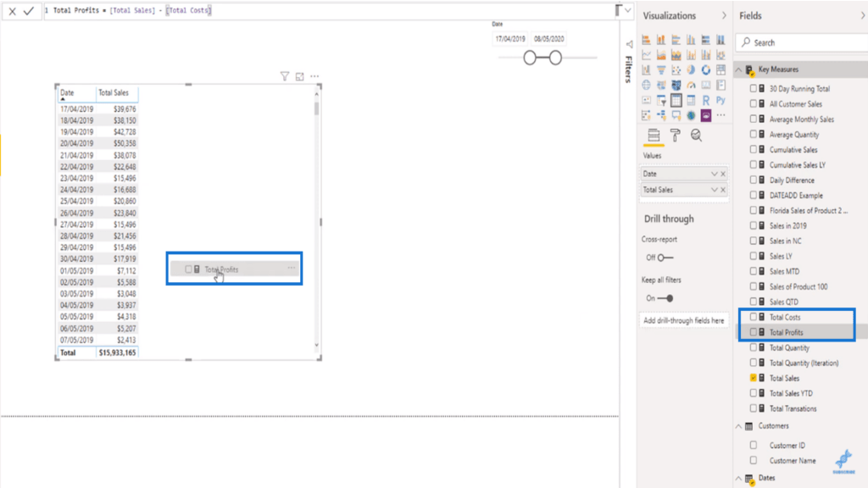The height and width of the screenshot is (488, 868).
Task: Open the Date field dropdown in Values
Action: tap(714, 174)
